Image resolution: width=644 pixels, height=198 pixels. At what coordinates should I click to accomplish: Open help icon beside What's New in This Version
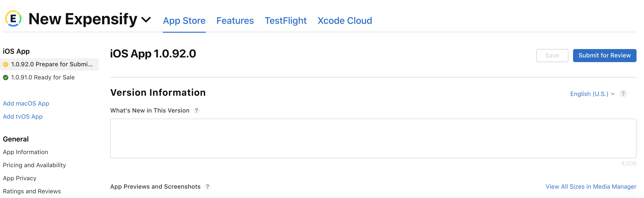pyautogui.click(x=196, y=110)
